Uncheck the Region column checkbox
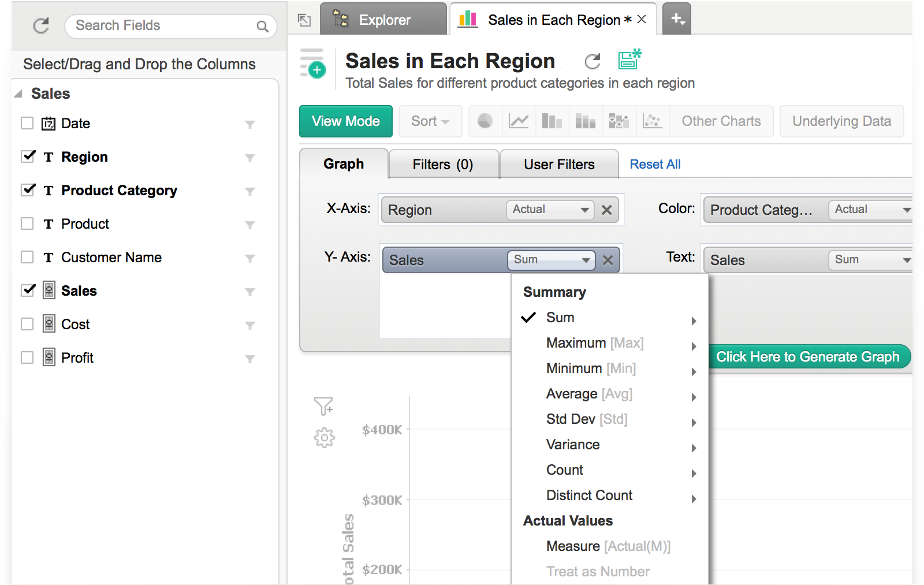924x585 pixels. pos(28,157)
